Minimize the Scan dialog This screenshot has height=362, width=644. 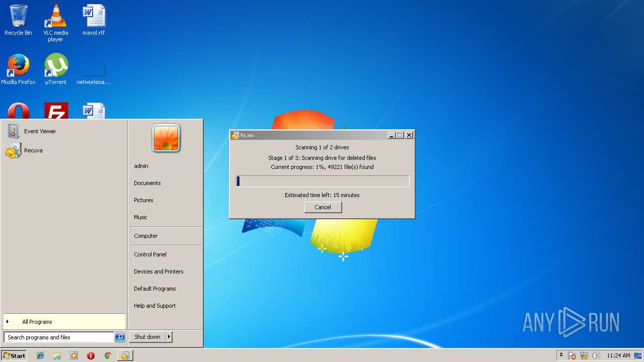(x=391, y=135)
